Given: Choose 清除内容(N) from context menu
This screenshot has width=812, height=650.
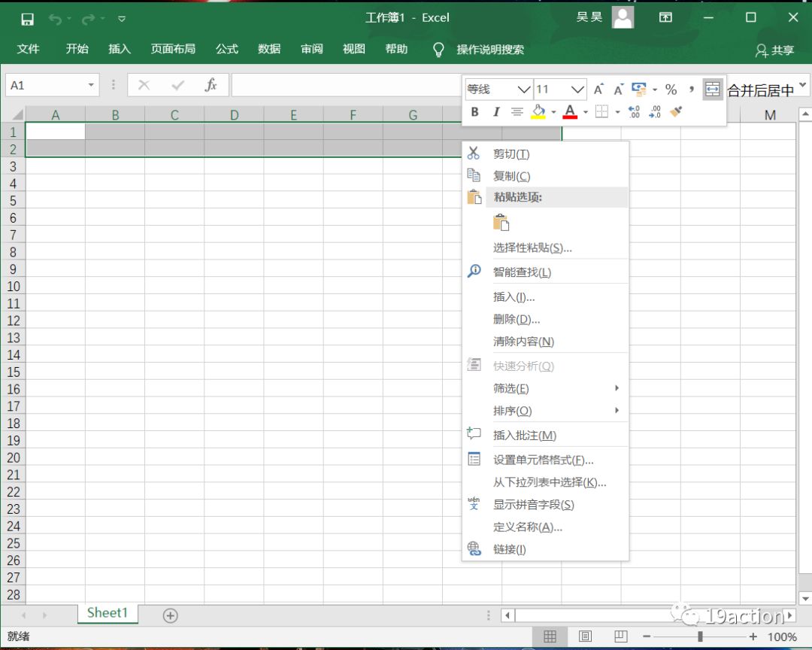Looking at the screenshot, I should (x=545, y=341).
